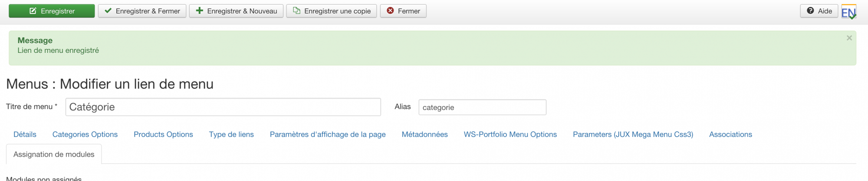Dismiss the green message alert
Viewport: 868px width, 181px height.
coord(849,38)
